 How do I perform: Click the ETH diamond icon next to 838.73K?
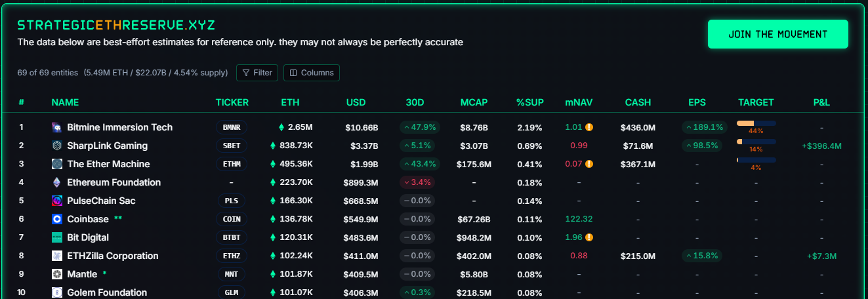point(273,146)
